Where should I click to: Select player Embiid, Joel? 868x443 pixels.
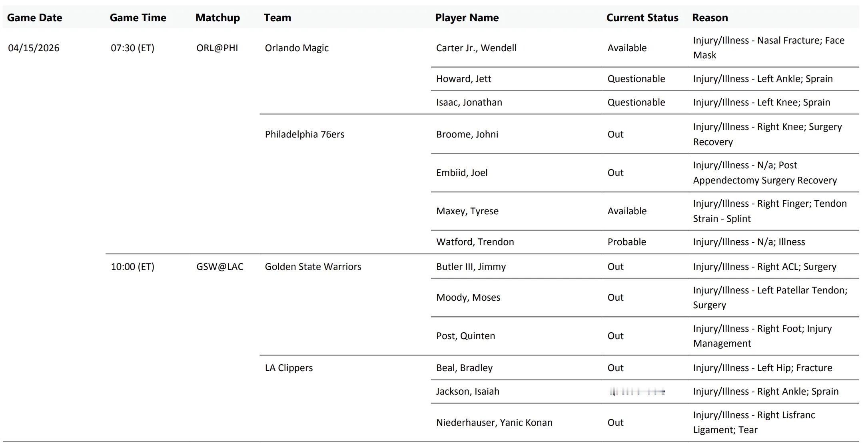[x=462, y=173]
